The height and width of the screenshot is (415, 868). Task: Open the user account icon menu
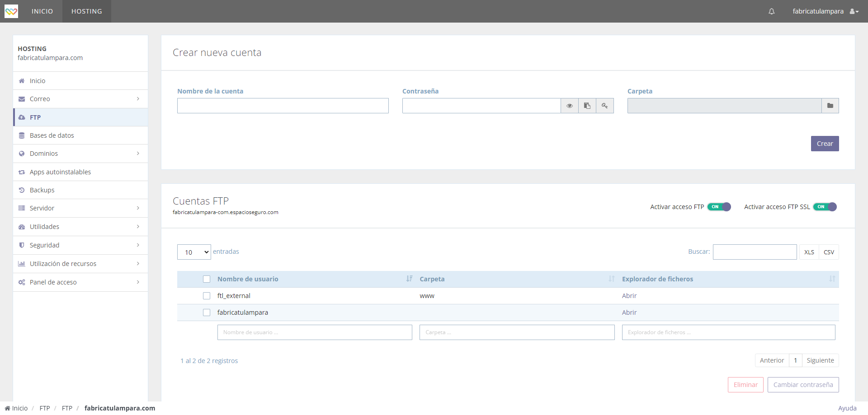[x=854, y=11]
